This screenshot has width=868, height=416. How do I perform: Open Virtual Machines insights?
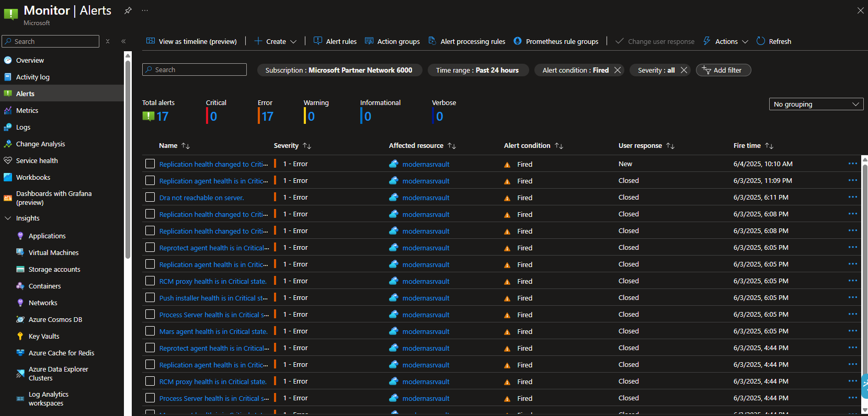click(53, 252)
